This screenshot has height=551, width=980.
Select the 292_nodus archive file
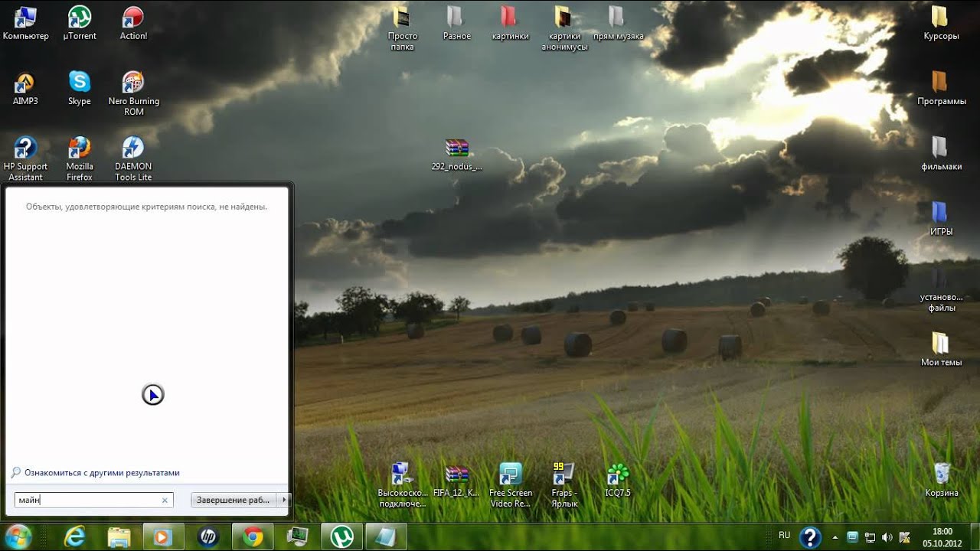pos(456,148)
